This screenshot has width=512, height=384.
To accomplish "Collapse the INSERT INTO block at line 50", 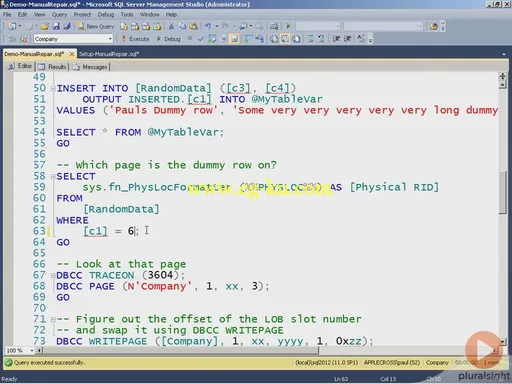I will pyautogui.click(x=53, y=89).
